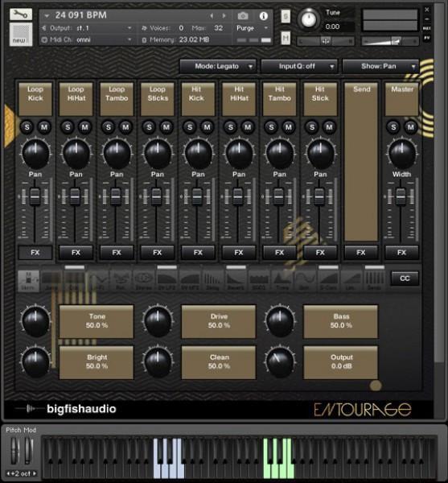Mute the Loop Tambo channel

pos(125,127)
